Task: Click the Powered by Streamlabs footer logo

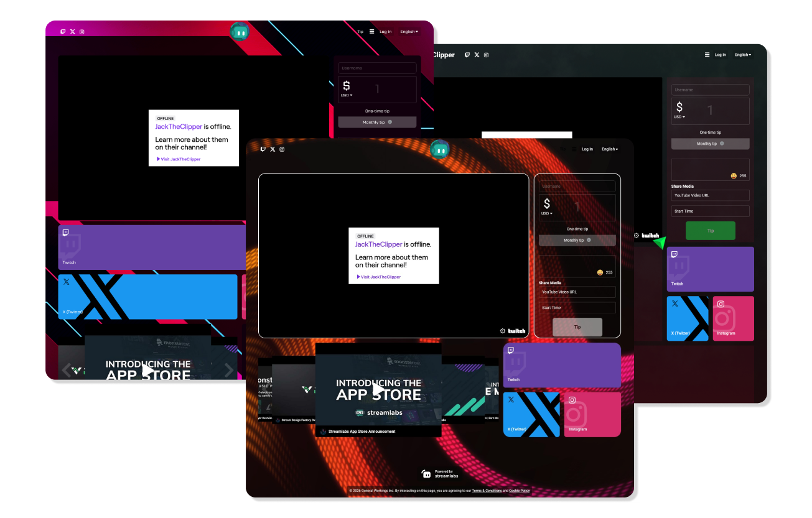Action: pos(439,473)
